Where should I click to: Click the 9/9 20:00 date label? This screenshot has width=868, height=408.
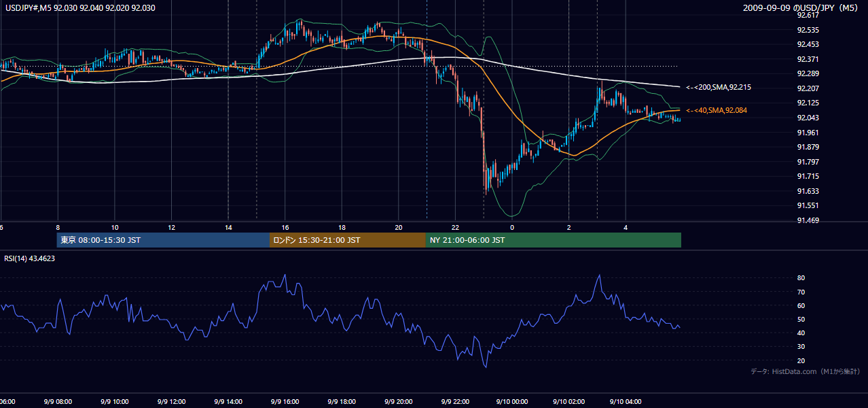tap(398, 401)
